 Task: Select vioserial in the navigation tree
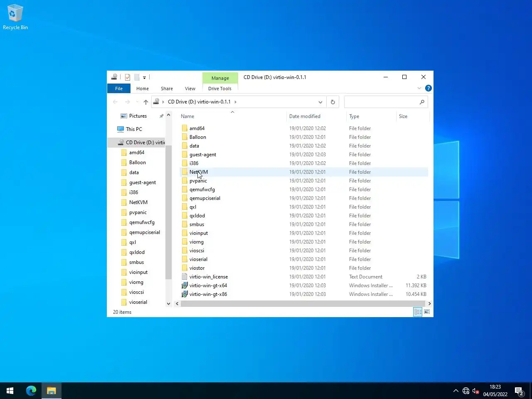[x=138, y=302]
